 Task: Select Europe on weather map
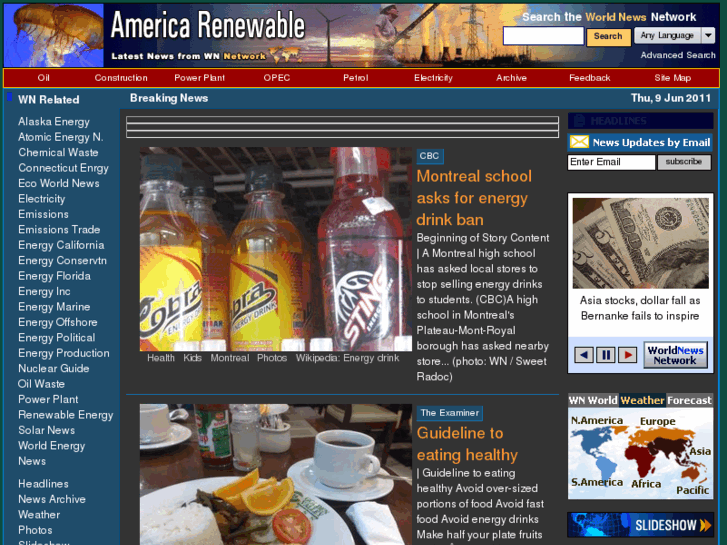point(657,421)
